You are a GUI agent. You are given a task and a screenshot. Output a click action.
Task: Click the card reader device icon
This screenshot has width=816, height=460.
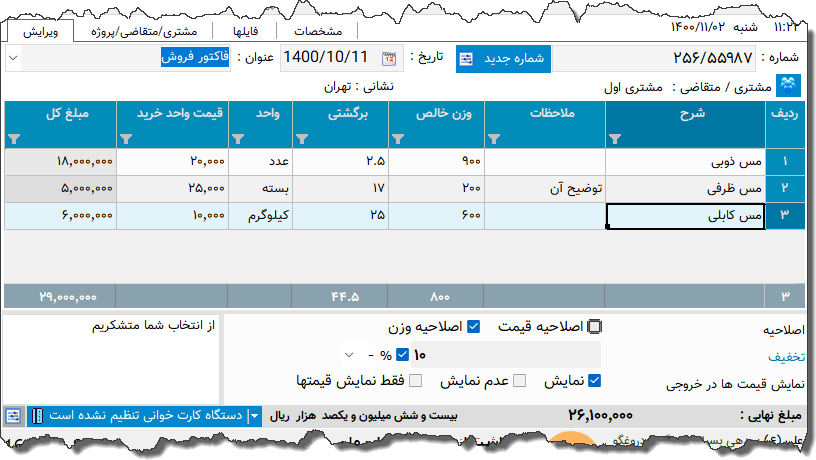tap(37, 416)
